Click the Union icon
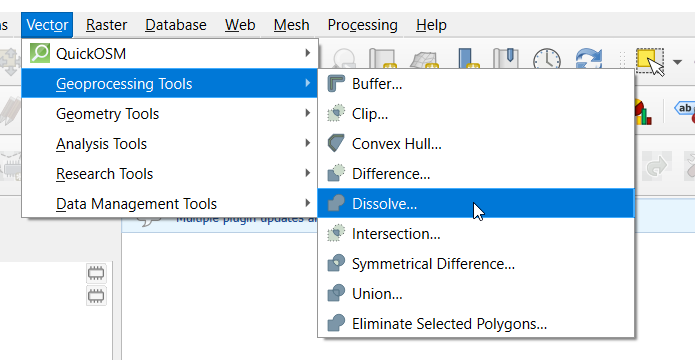Screen dimensions: 695x360 pyautogui.click(x=336, y=293)
